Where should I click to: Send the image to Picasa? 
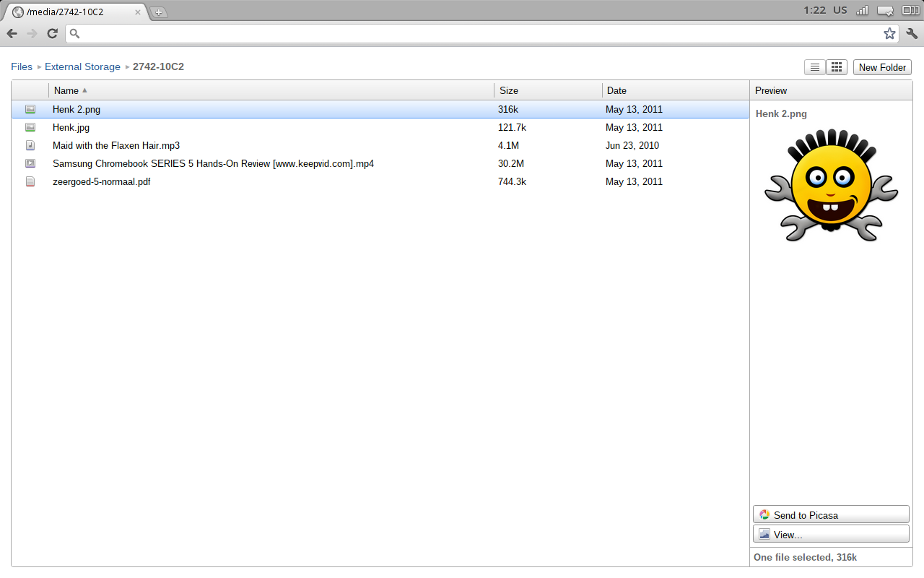(x=831, y=514)
